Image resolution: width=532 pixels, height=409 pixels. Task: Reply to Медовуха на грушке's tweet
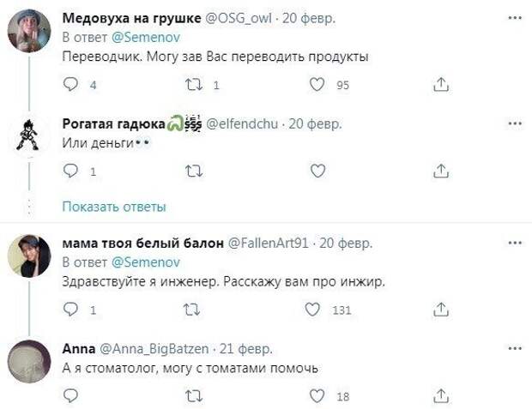[71, 85]
